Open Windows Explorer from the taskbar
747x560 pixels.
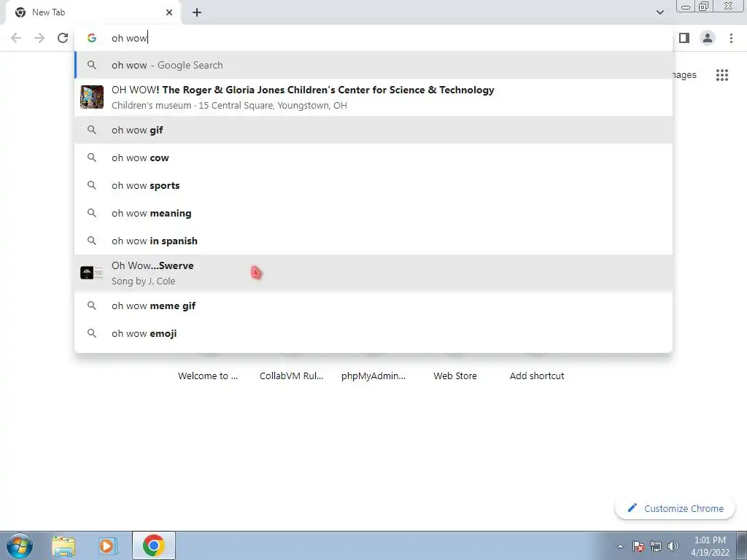point(63,545)
